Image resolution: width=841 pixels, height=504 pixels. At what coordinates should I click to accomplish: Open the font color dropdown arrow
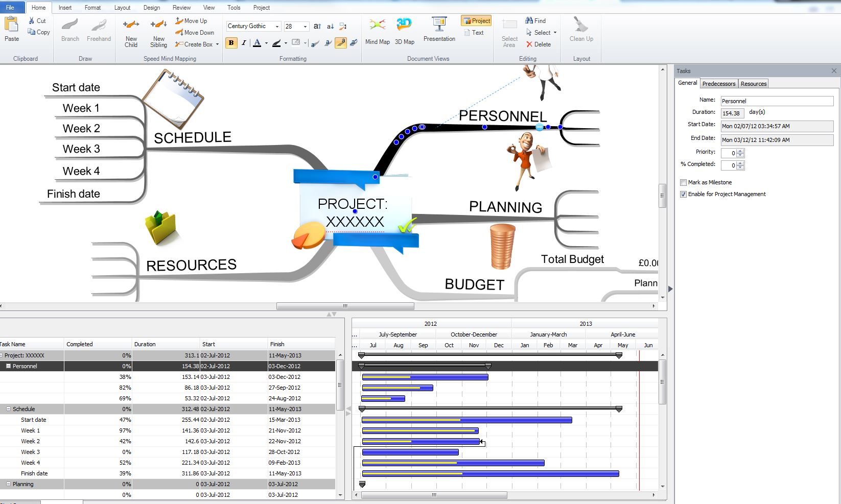tap(266, 43)
